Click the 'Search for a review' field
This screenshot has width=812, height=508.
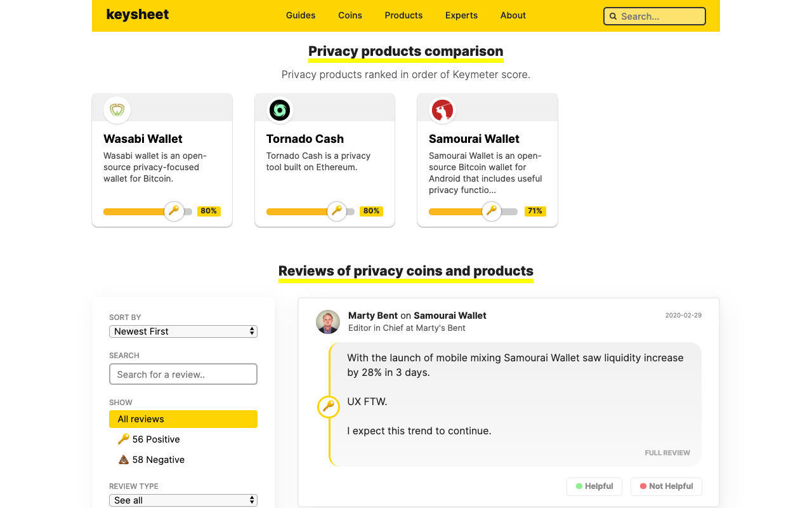click(183, 375)
